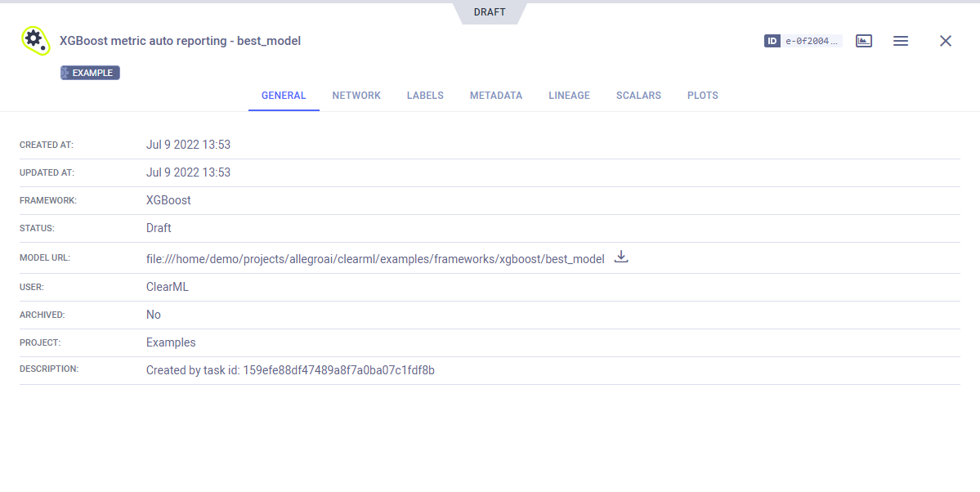Click the EXAMPLE tag

point(91,73)
